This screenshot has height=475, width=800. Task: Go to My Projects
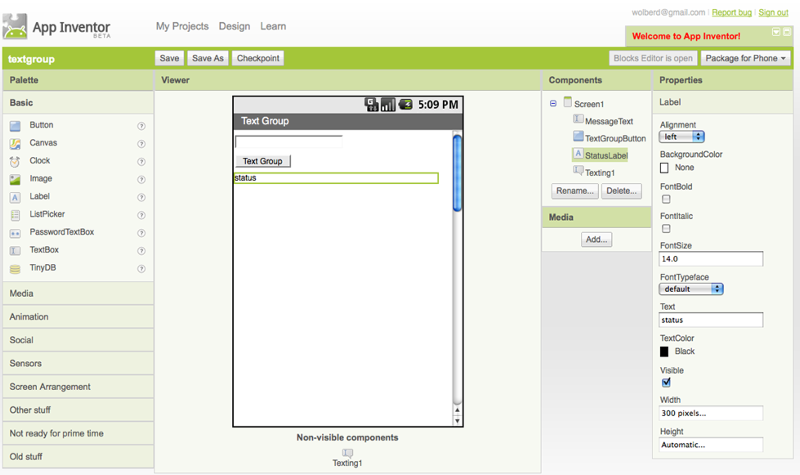(x=182, y=26)
